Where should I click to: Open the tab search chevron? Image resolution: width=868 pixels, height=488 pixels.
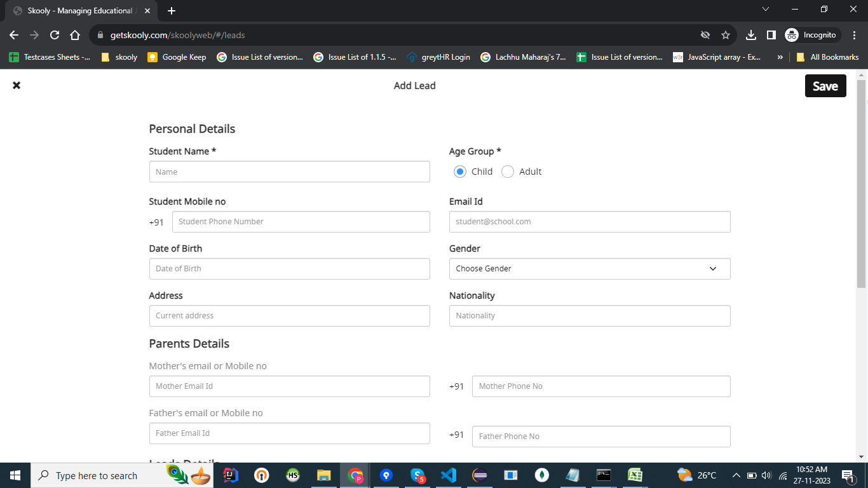(766, 10)
